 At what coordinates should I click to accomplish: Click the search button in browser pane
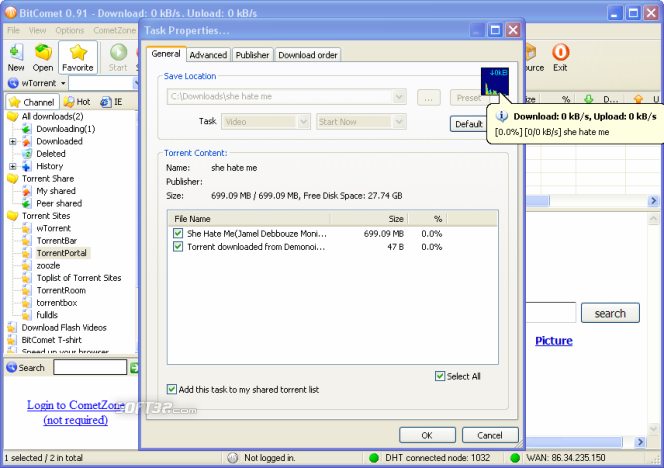pos(610,313)
